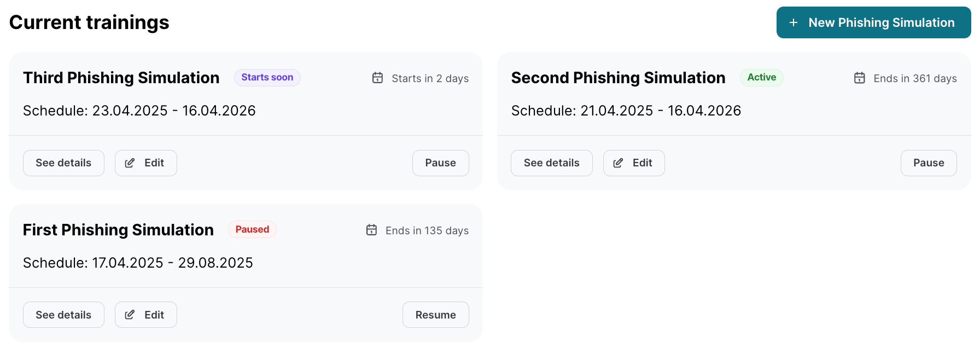Click calendar icon on First Phishing Simulation card
This screenshot has width=980, height=347.
pos(371,230)
